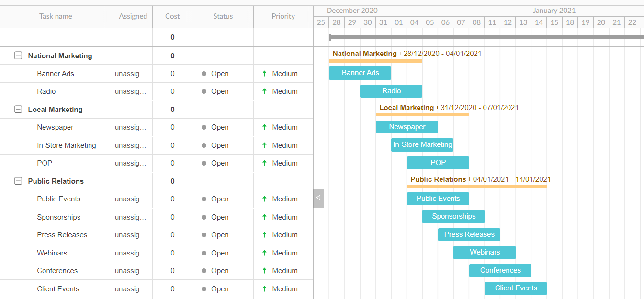Select the Press Releases task bar
Image resolution: width=644 pixels, height=299 pixels.
pos(469,234)
